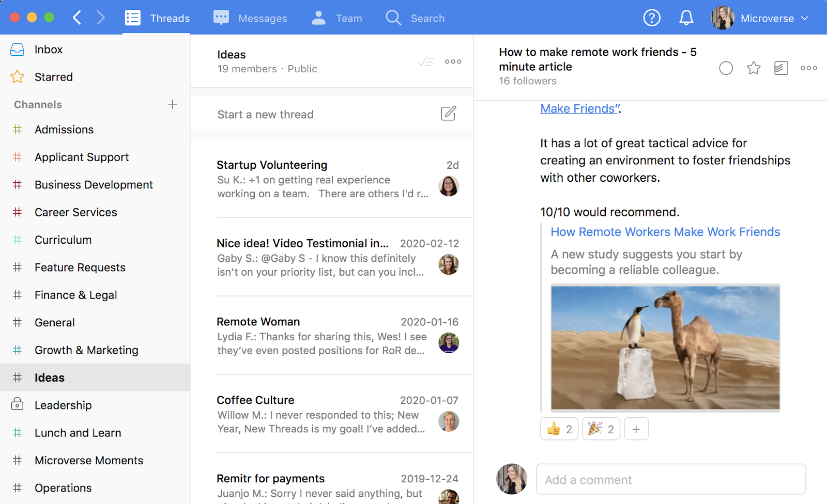Open Search in the top bar
Image resolution: width=827 pixels, height=504 pixels.
(x=415, y=18)
